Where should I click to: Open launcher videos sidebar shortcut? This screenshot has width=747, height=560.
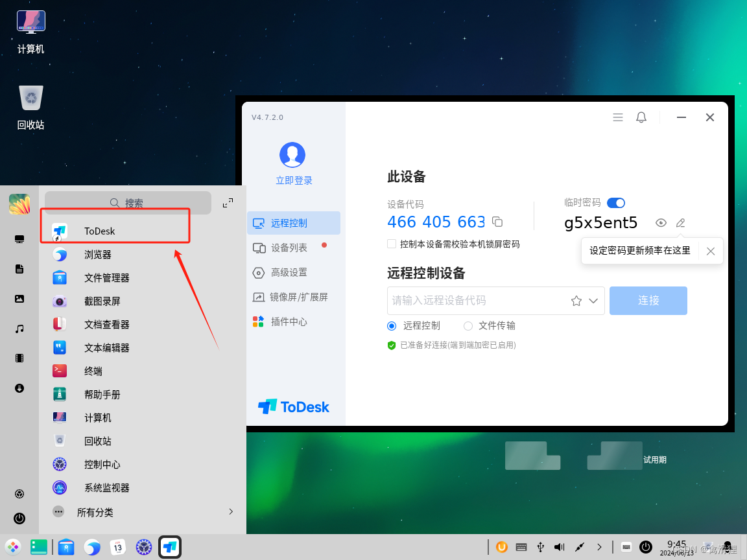(x=19, y=358)
